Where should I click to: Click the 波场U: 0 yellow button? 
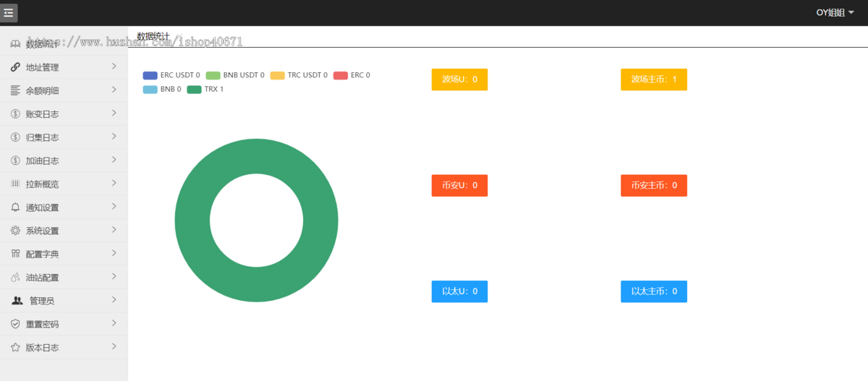[459, 80]
